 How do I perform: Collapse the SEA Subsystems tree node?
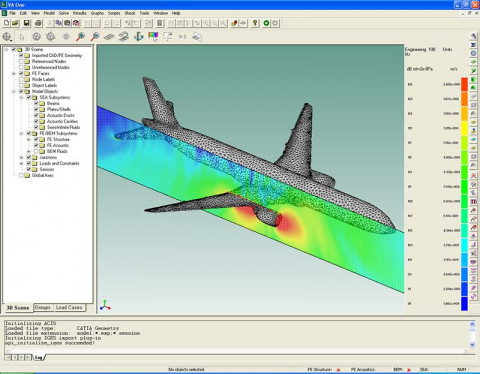click(21, 97)
